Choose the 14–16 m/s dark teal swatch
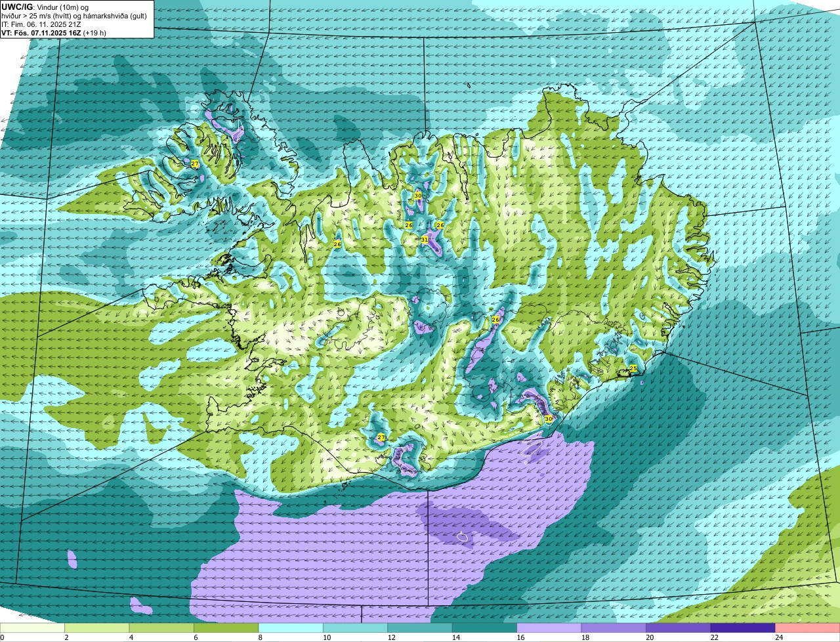Image resolution: width=840 pixels, height=642 pixels. click(x=485, y=628)
